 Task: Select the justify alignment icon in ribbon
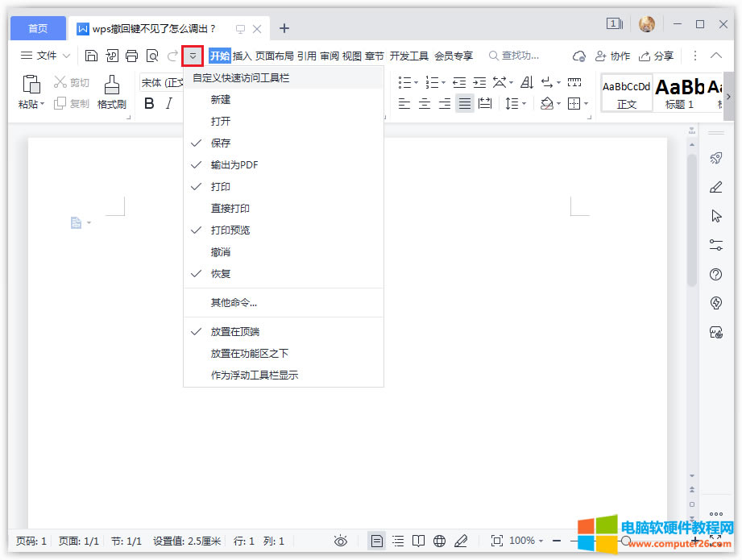click(464, 103)
